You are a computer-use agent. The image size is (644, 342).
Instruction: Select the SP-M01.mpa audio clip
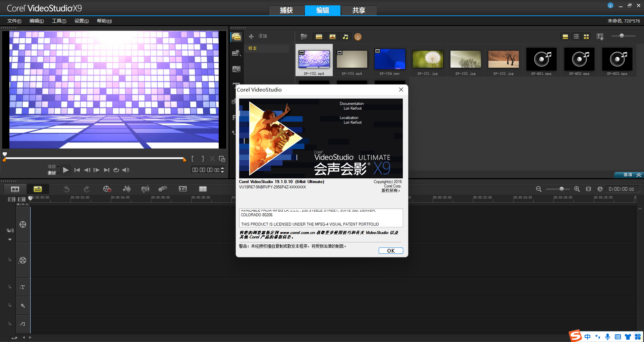click(541, 60)
